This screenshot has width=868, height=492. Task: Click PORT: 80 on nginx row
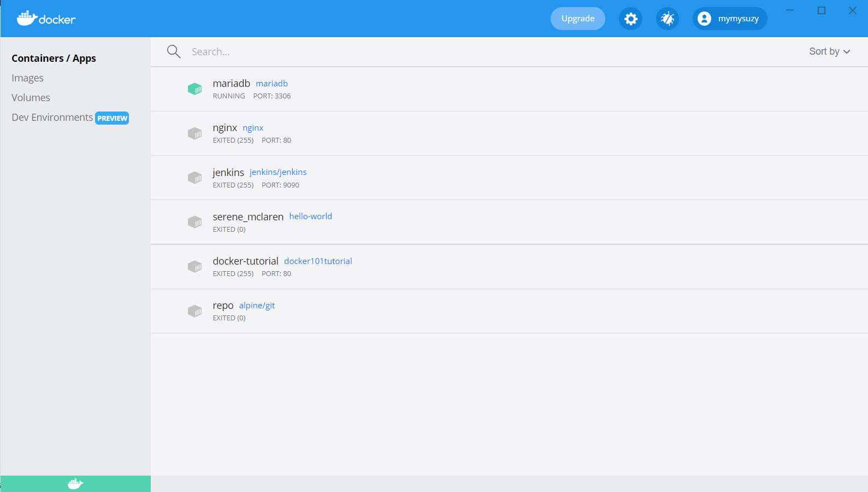coord(276,140)
